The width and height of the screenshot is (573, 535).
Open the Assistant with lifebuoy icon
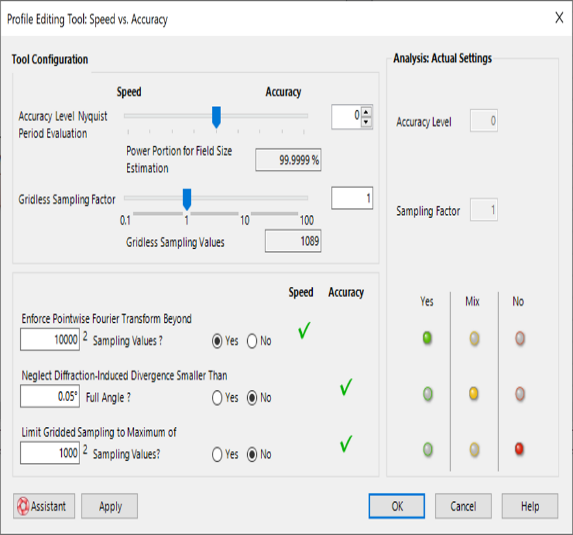tap(44, 506)
